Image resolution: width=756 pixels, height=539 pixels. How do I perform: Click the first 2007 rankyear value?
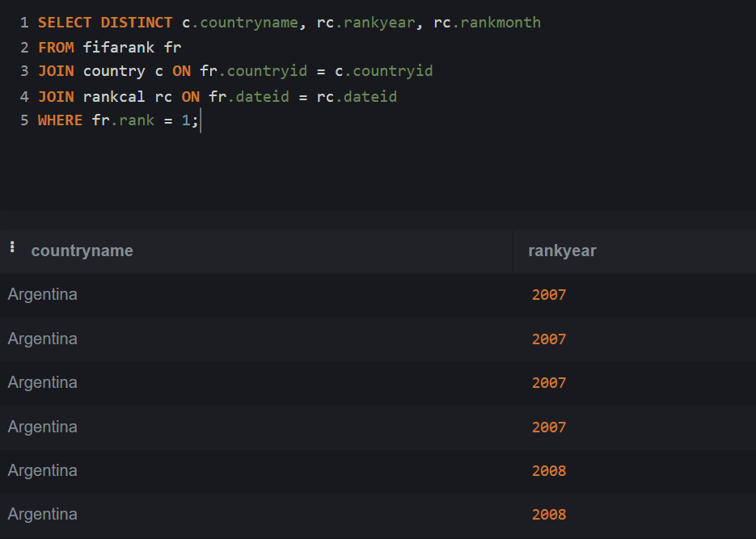point(549,295)
